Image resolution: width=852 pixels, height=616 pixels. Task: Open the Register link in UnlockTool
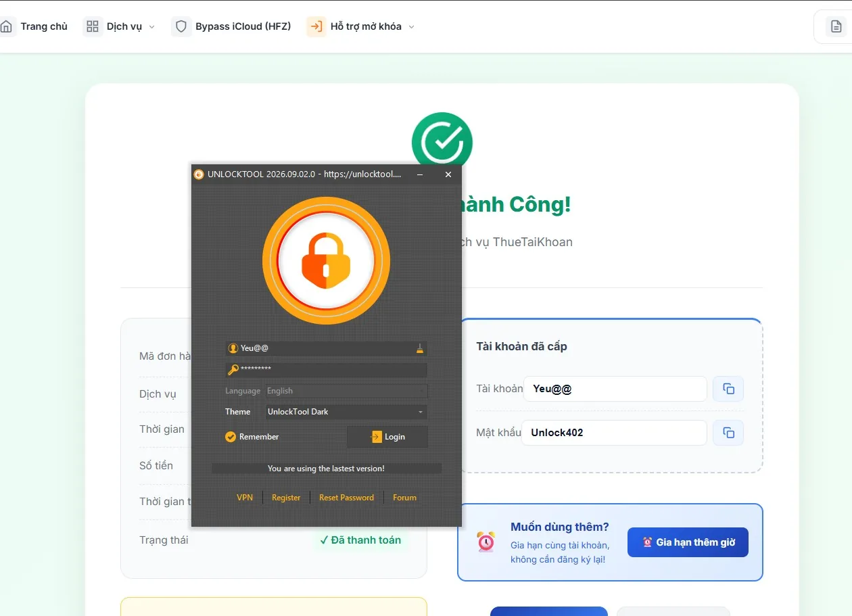(x=286, y=498)
